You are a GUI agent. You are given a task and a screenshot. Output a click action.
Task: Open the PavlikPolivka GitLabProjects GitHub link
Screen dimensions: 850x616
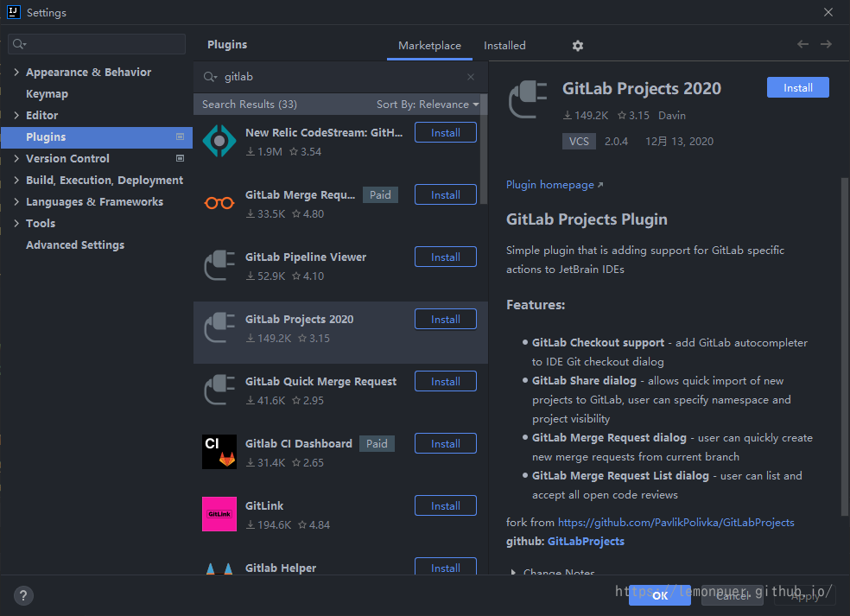tap(676, 522)
